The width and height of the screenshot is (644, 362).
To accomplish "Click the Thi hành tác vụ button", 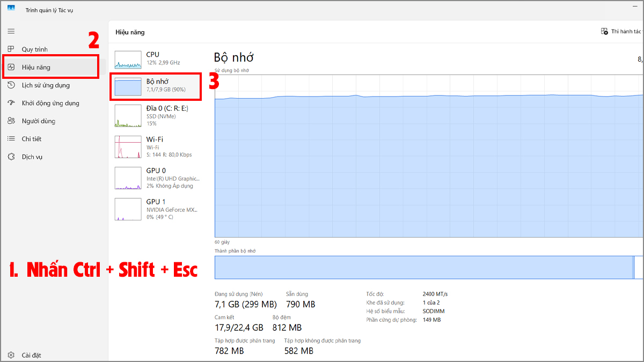I will 621,32.
